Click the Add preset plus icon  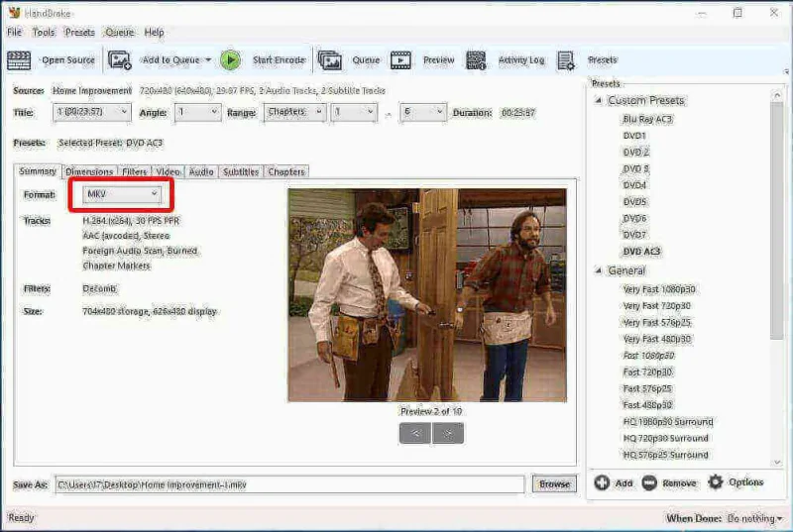[602, 482]
